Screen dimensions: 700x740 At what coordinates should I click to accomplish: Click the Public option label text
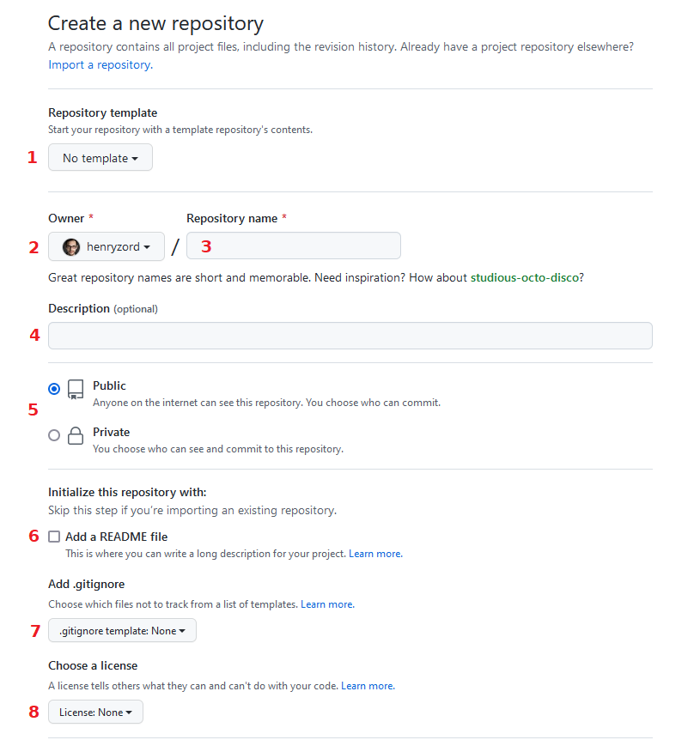tap(109, 386)
